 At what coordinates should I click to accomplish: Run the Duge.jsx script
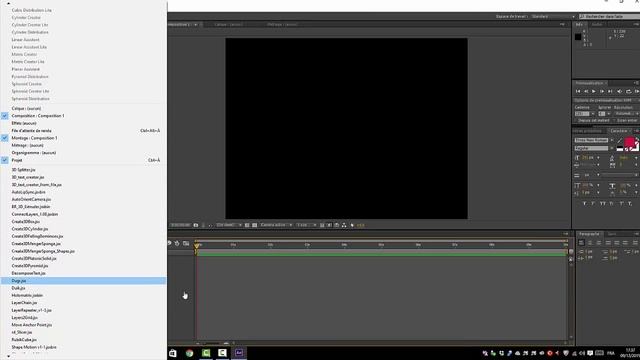83,281
